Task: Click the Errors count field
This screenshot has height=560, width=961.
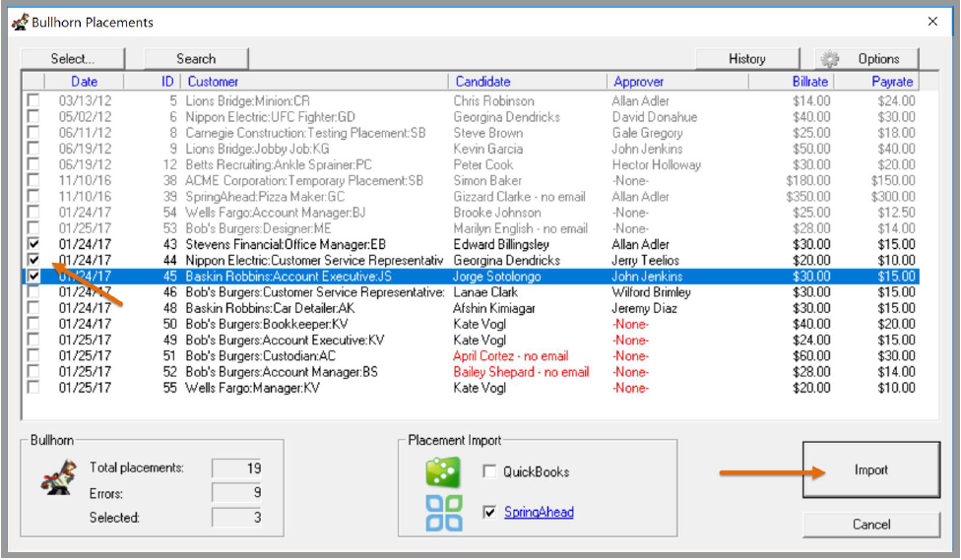Action: 237,493
